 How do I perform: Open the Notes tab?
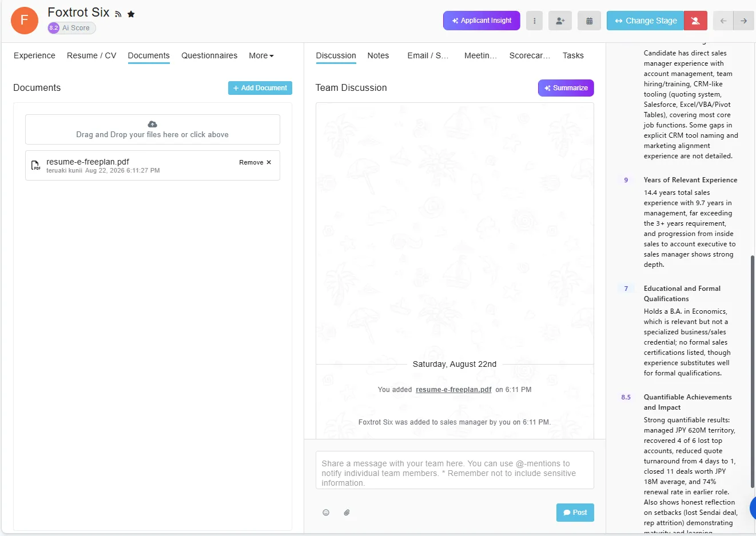[378, 55]
